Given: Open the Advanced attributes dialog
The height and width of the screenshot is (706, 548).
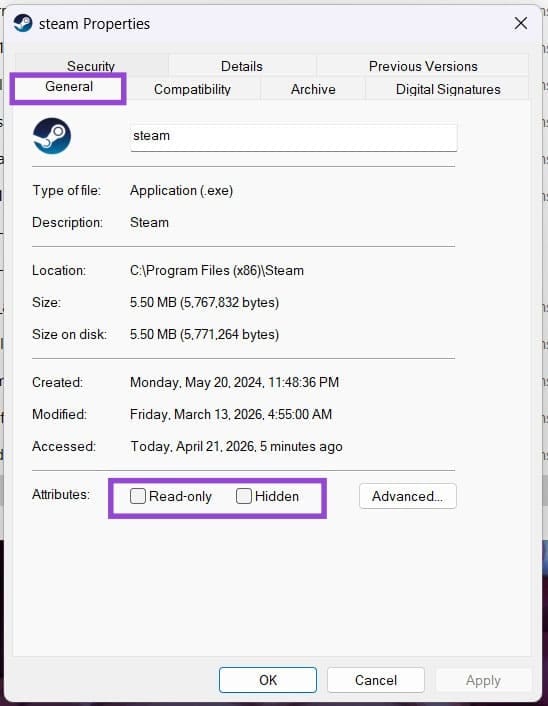Looking at the screenshot, I should coord(408,496).
